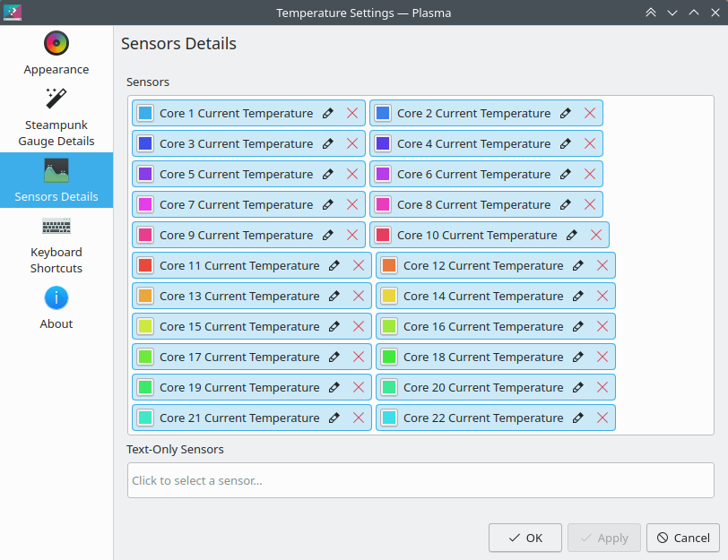Edit the Core 12 Current Temperature sensor
This screenshot has width=728, height=560.
pyautogui.click(x=577, y=266)
